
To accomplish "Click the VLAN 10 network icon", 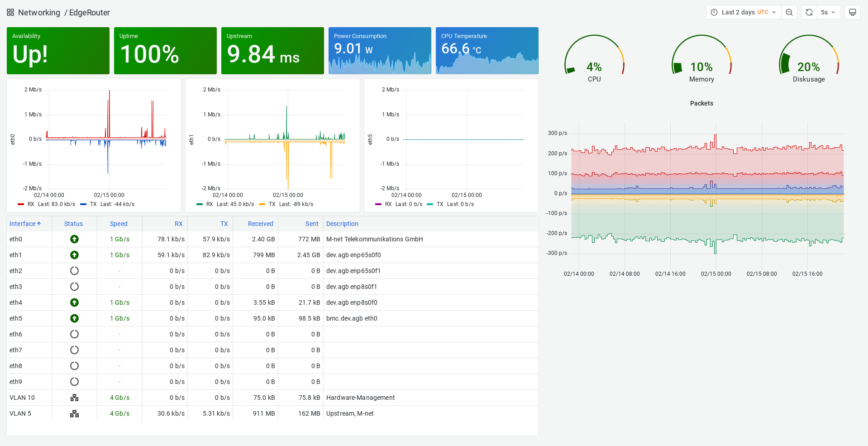I will pyautogui.click(x=74, y=398).
